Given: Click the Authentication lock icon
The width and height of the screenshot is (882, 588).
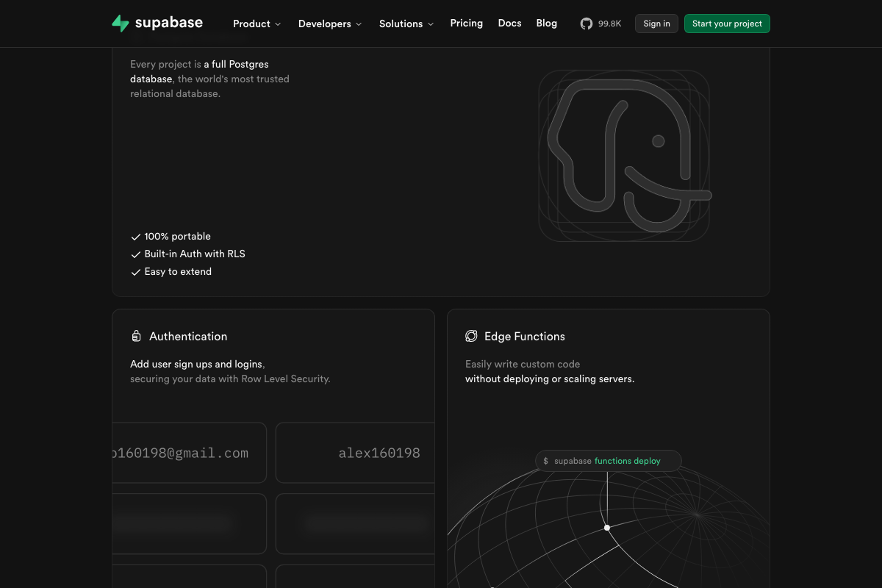Looking at the screenshot, I should (x=136, y=336).
